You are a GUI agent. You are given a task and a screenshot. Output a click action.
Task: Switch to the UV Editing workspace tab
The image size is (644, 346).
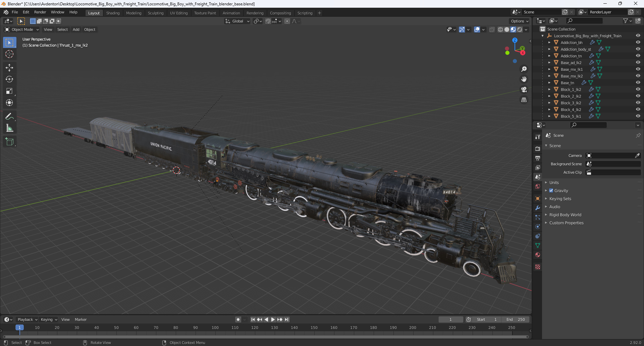pos(178,13)
